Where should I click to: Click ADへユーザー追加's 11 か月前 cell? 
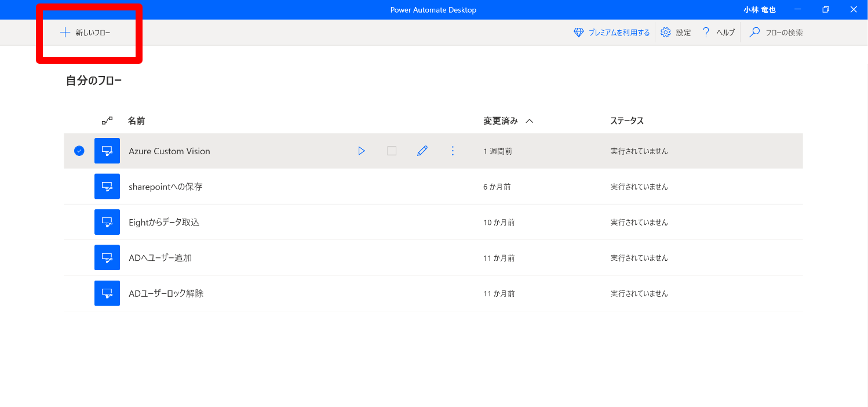coord(499,258)
